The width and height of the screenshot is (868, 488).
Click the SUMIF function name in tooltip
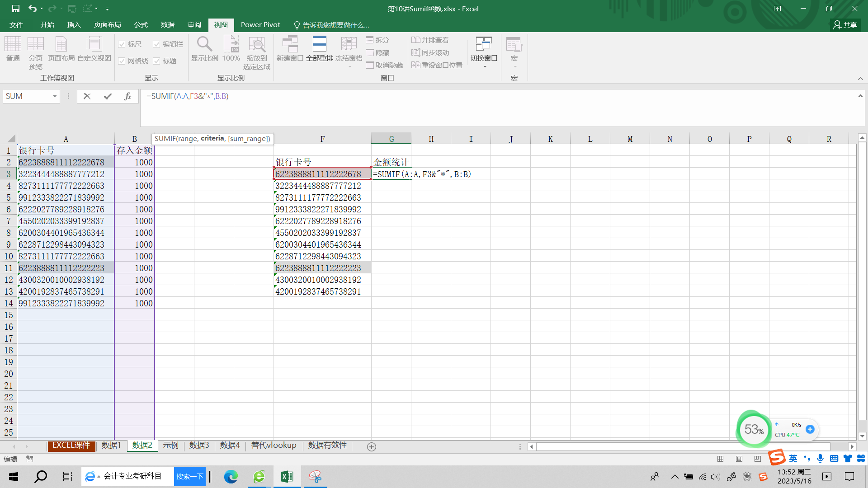tap(165, 139)
